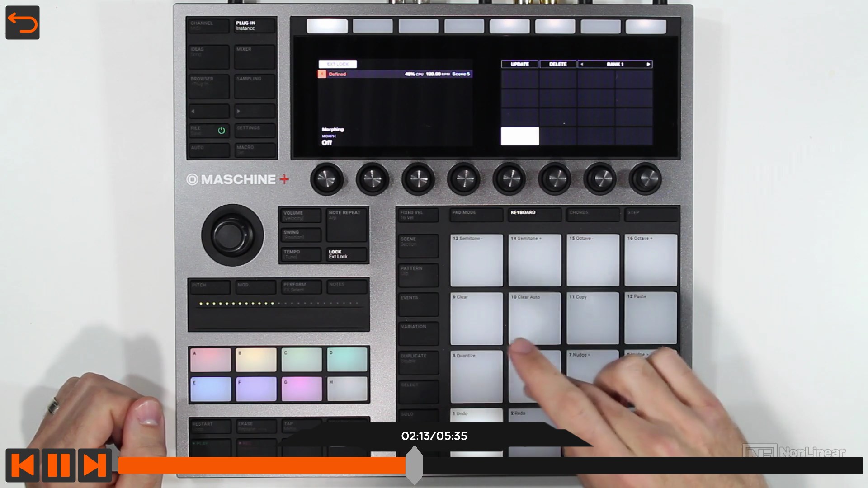Skip to the previous video
868x488 pixels.
22,465
